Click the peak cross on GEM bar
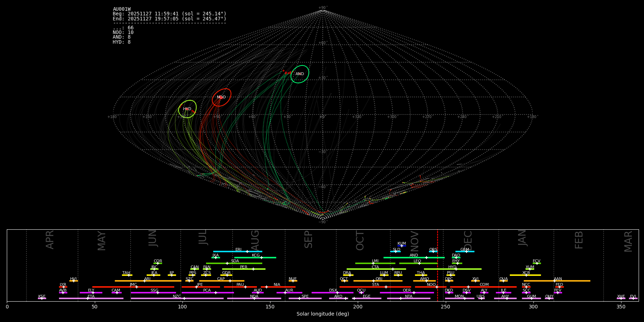 click(x=467, y=252)
